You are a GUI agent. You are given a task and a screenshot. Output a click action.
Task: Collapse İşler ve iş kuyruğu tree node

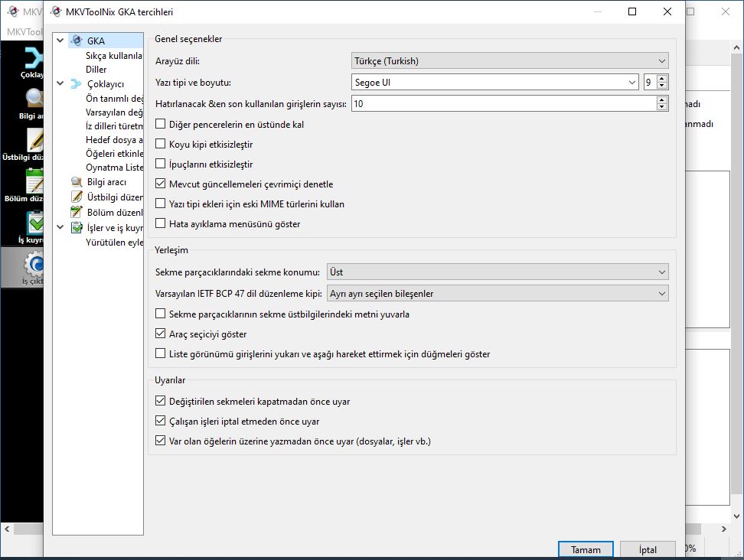click(60, 228)
